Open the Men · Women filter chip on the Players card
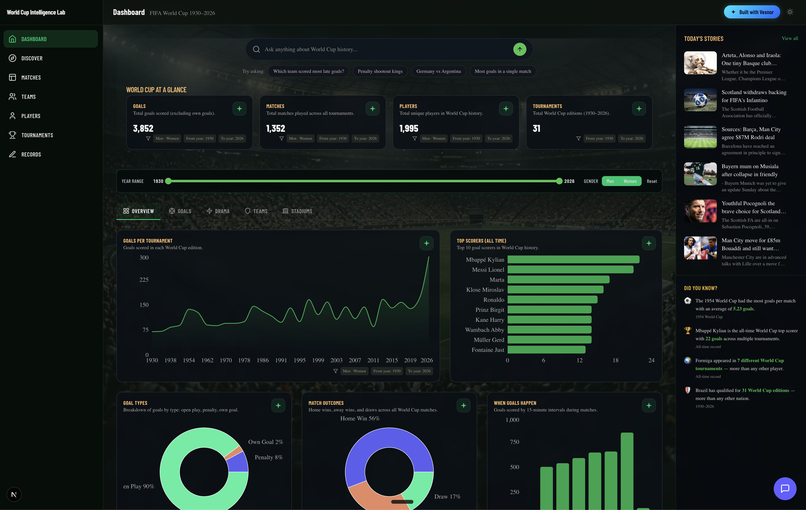Image resolution: width=806 pixels, height=510 pixels. point(433,138)
